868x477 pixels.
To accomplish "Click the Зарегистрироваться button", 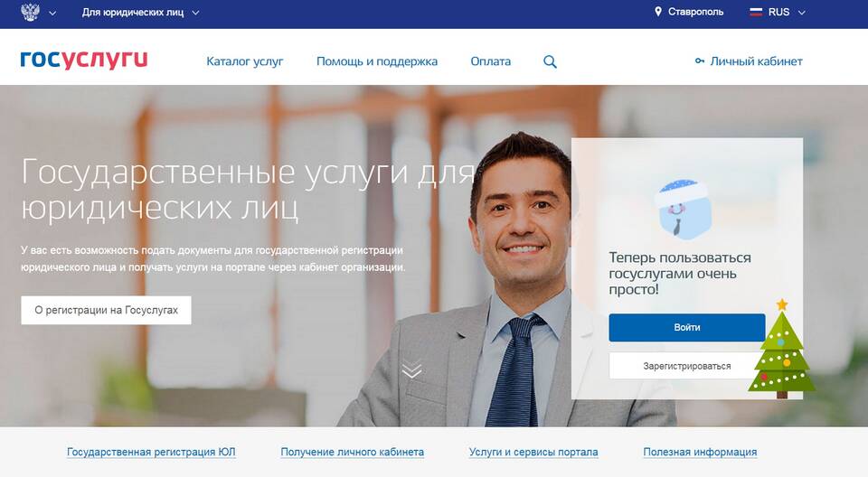I will pos(687,366).
